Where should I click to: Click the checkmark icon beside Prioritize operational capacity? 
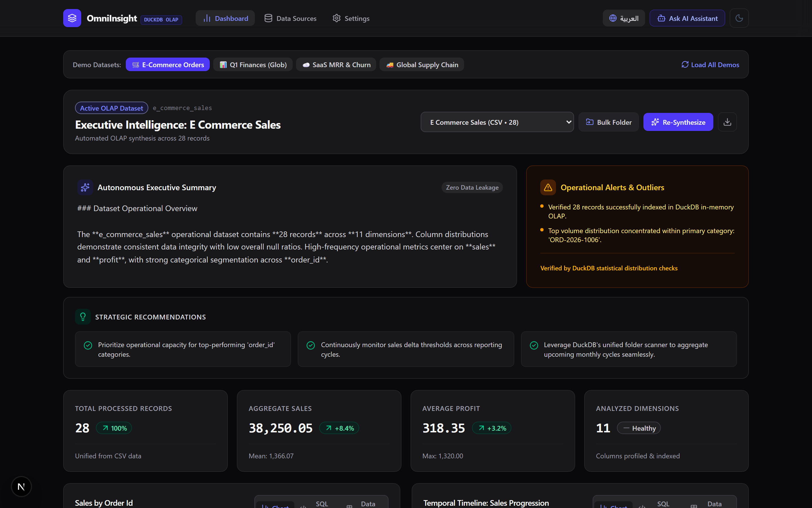click(88, 345)
